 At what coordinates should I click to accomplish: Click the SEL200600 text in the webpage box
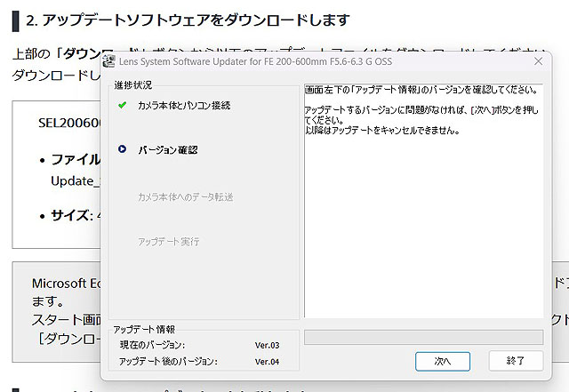(x=69, y=123)
